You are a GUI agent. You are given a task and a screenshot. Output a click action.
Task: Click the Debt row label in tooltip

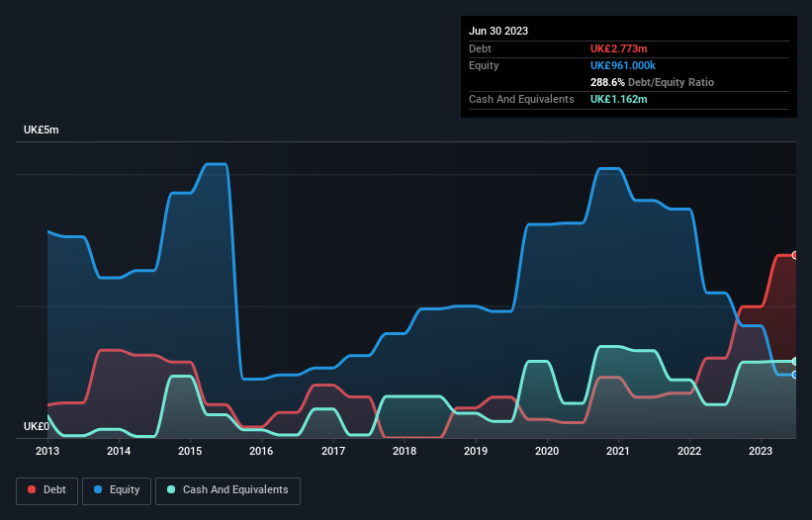tap(480, 48)
